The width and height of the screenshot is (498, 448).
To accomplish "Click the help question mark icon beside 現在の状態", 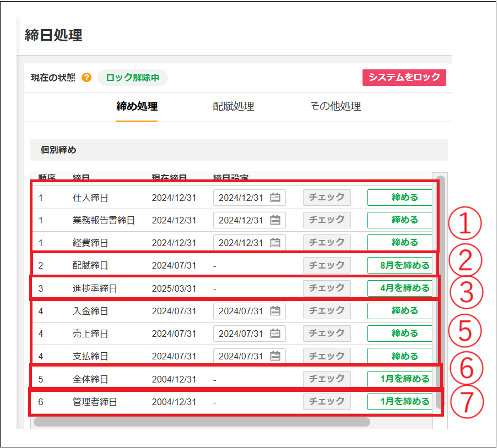I will (x=86, y=78).
